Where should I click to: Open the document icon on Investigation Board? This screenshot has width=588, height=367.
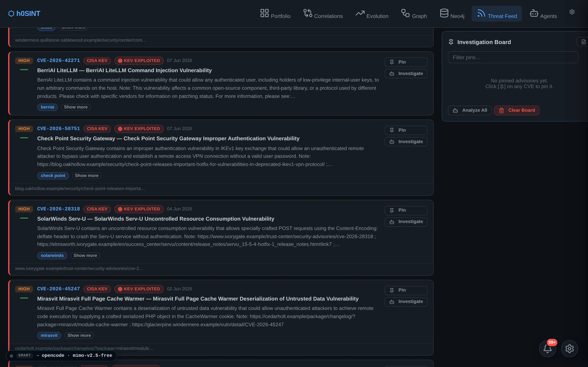pos(583,42)
